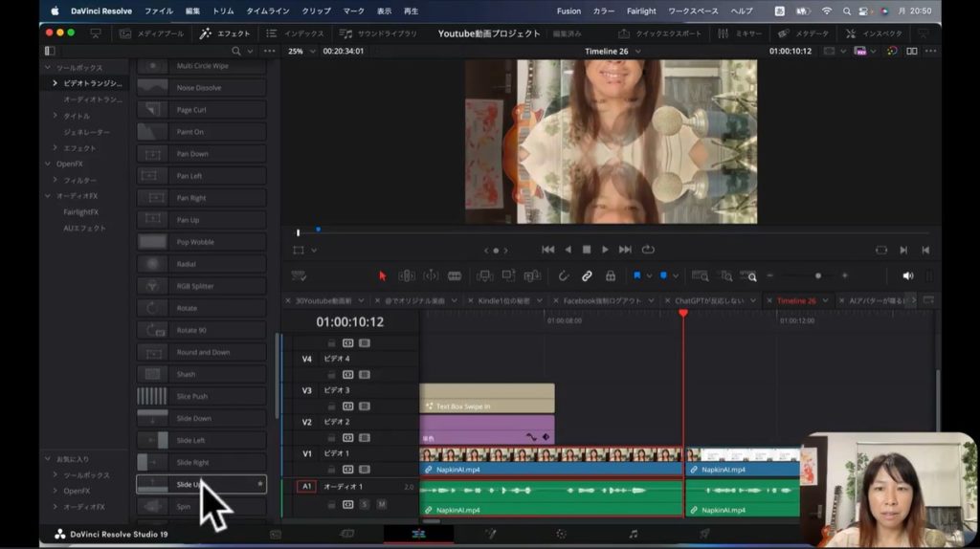Activate the Blade edit tool

coord(455,275)
